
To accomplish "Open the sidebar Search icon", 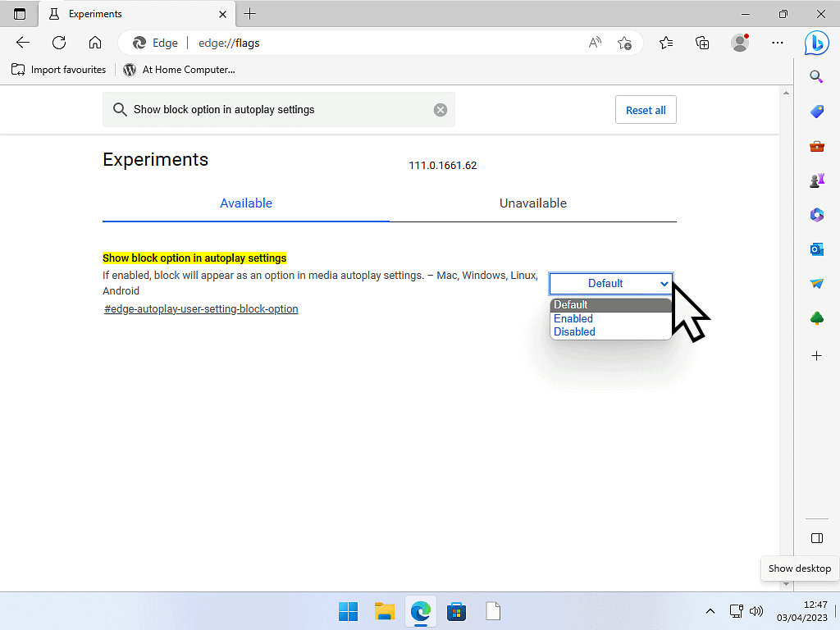I will pyautogui.click(x=816, y=77).
